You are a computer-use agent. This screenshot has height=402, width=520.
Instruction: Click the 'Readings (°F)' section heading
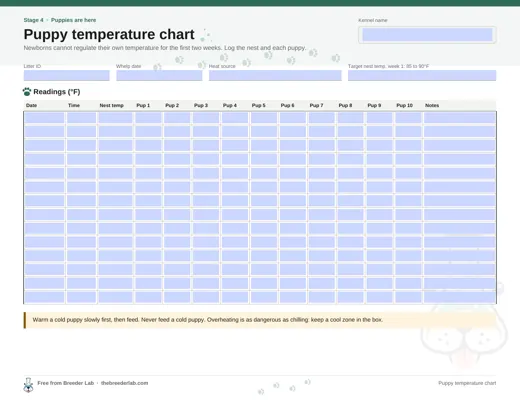(57, 92)
